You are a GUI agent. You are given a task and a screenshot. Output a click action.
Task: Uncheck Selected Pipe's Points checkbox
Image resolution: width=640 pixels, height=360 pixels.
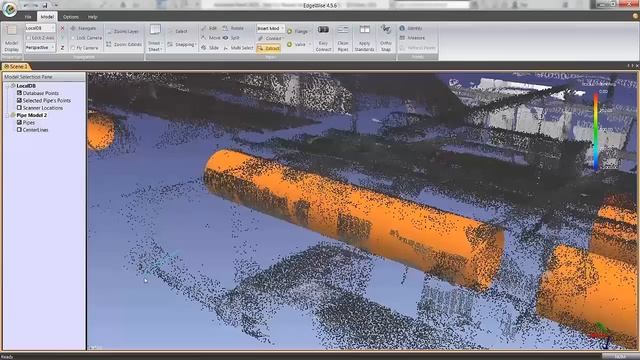pos(19,100)
